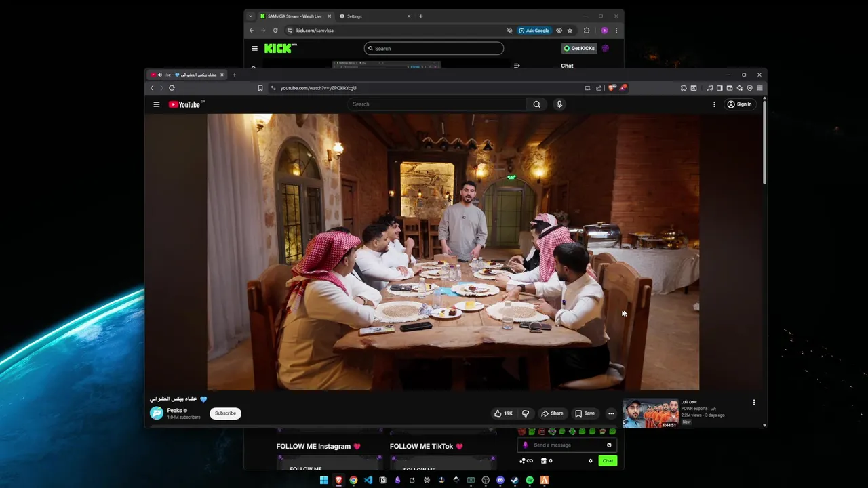This screenshot has height=488, width=868.
Task: Open options menu for the suggested video
Action: [753, 403]
